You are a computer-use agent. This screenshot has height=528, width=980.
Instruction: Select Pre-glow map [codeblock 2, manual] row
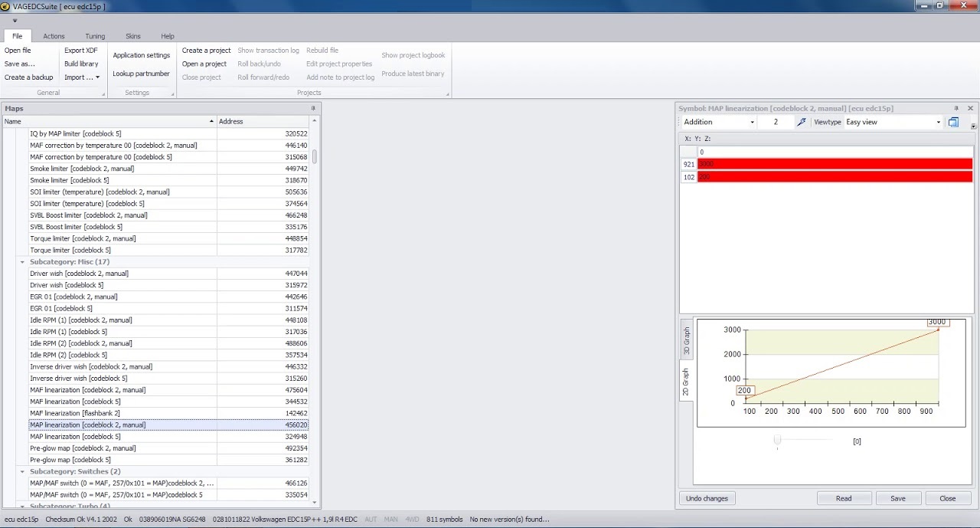tap(168, 448)
